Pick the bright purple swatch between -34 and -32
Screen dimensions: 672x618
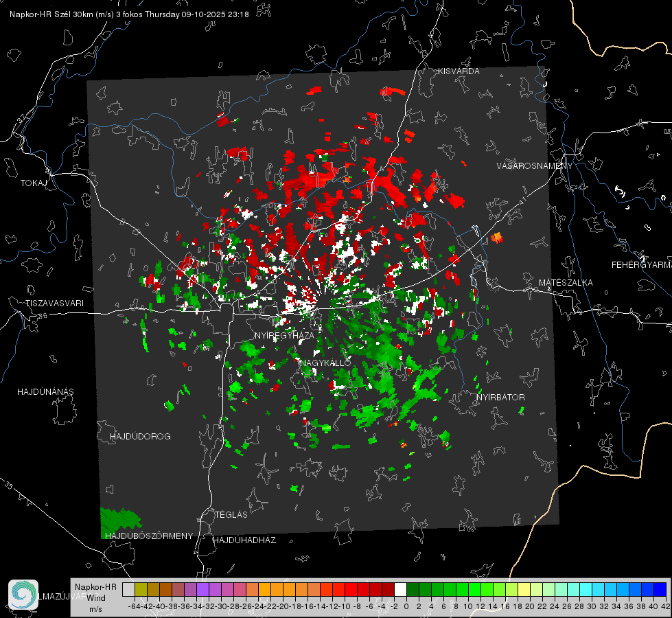(202, 589)
